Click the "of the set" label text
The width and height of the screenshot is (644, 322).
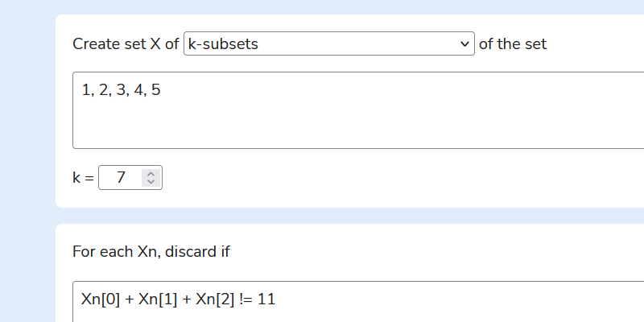(x=513, y=44)
